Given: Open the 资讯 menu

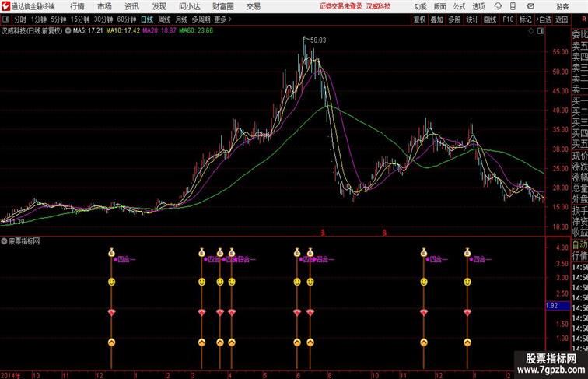Looking at the screenshot, I should click(x=132, y=6).
